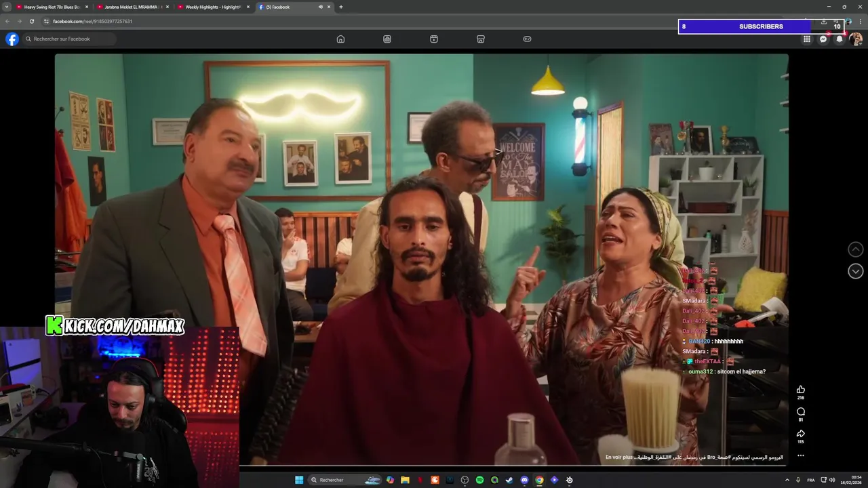Image resolution: width=868 pixels, height=488 pixels.
Task: Like the reel with thumbs-up icon
Action: [801, 389]
